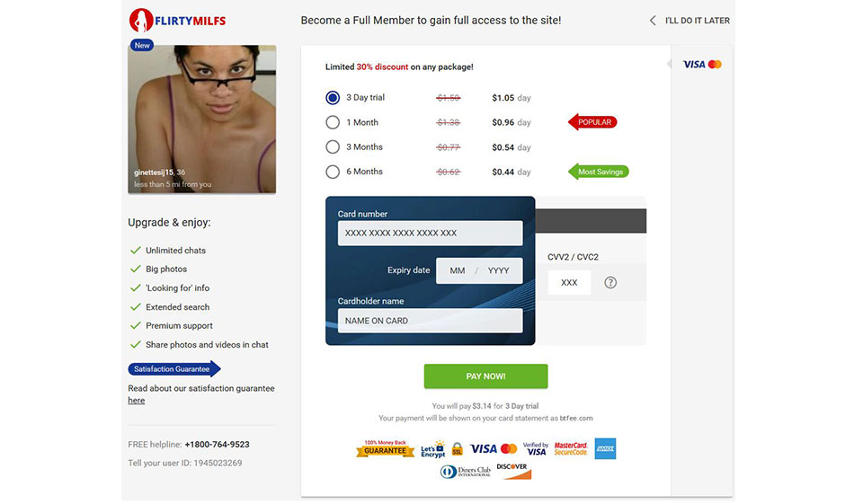Click the Verified by Visa logo

536,449
